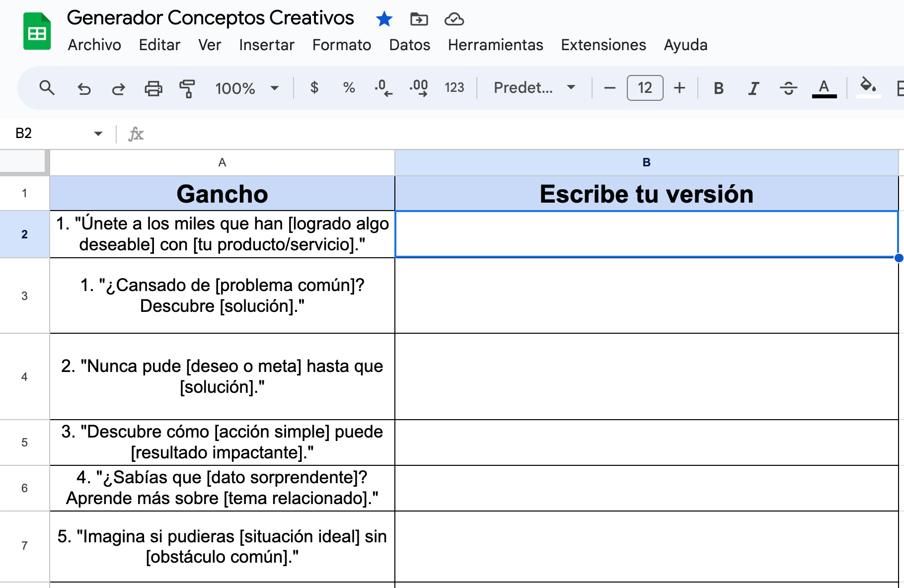Expand the Predet... font dropdown
904x588 pixels.
pos(534,88)
